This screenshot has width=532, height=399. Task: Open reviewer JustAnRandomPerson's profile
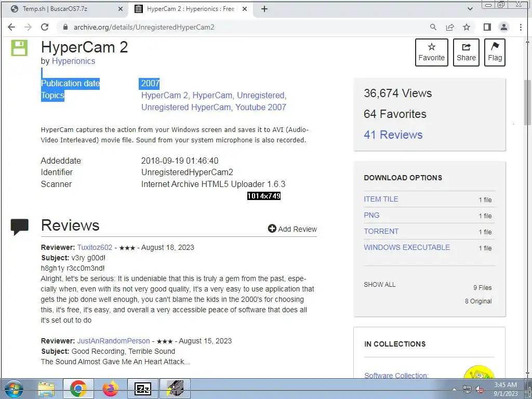(x=113, y=341)
